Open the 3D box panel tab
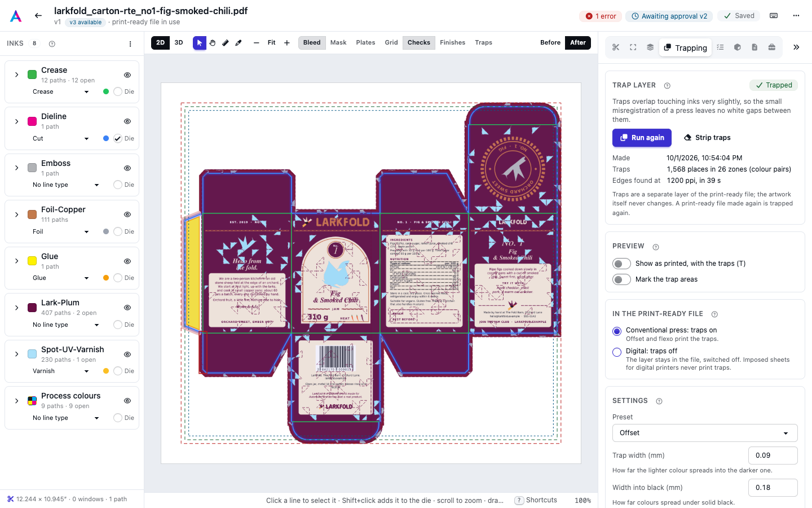 pyautogui.click(x=737, y=47)
